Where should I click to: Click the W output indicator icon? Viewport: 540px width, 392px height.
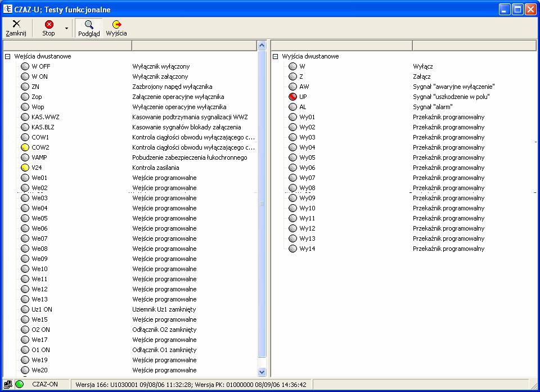tap(292, 66)
